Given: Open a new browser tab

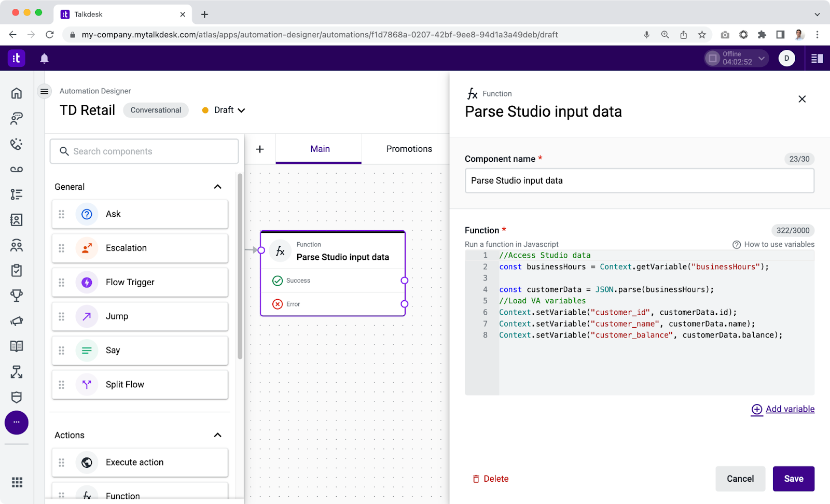Looking at the screenshot, I should [204, 15].
